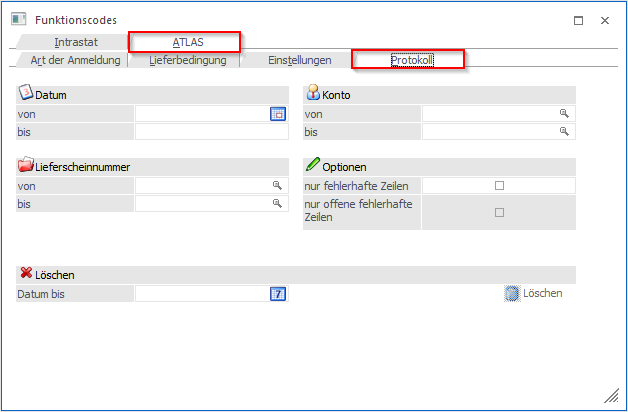The image size is (628, 412).
Task: Enable nur fehlerhafte Zeilen checkbox
Action: pos(499,186)
